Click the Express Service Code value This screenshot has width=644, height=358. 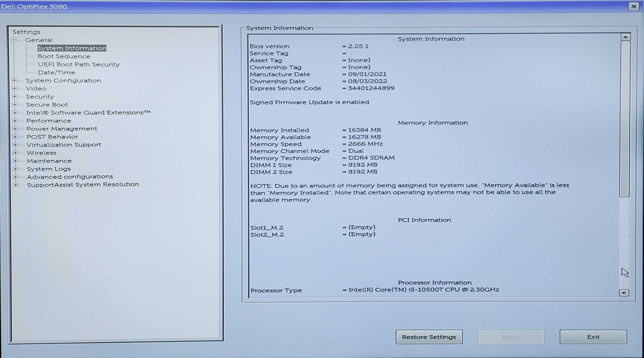[371, 88]
